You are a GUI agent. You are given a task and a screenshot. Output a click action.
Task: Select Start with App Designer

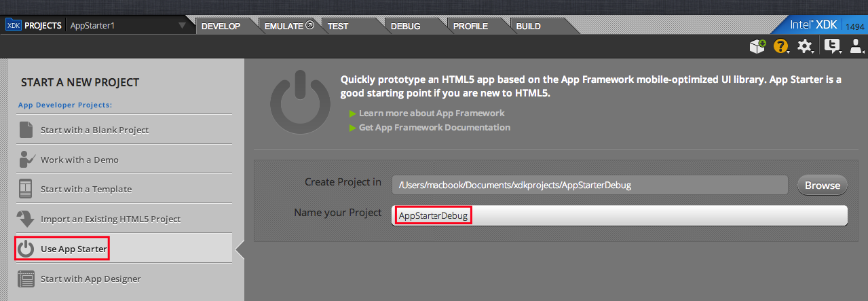click(x=91, y=279)
